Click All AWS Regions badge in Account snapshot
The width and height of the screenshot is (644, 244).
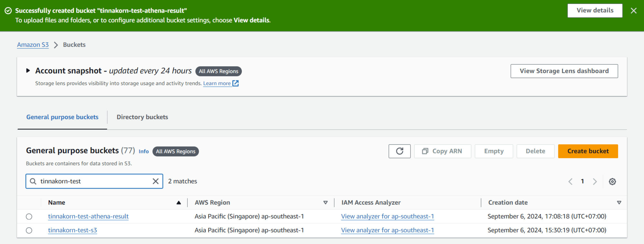[x=219, y=71]
